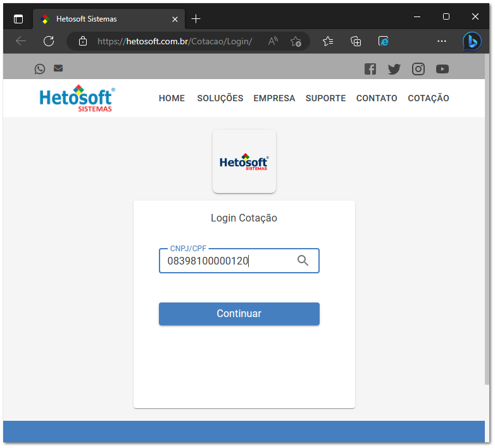495x448 pixels.
Task: Activate Read aloud icon in address bar
Action: click(273, 41)
